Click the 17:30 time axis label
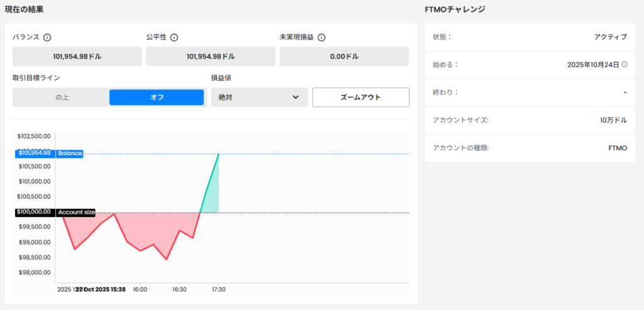The height and width of the screenshot is (310, 644). click(219, 290)
